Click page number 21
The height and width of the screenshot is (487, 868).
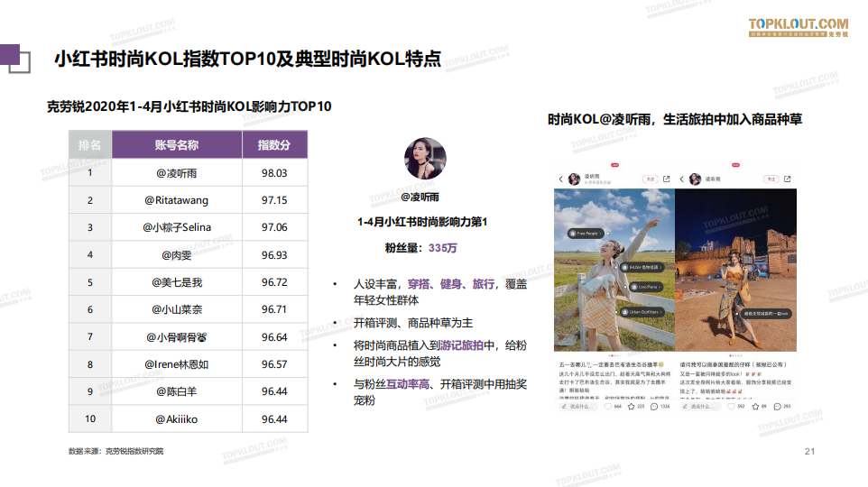(809, 452)
